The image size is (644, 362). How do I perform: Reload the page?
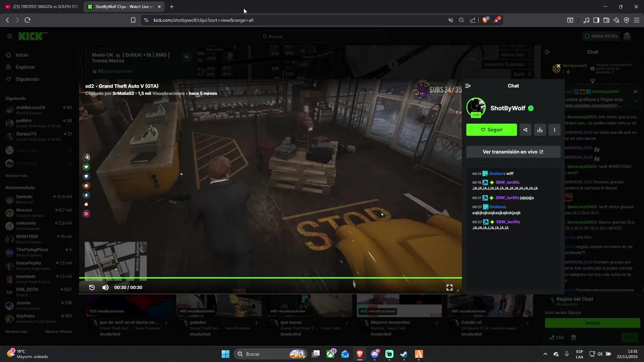tap(27, 20)
